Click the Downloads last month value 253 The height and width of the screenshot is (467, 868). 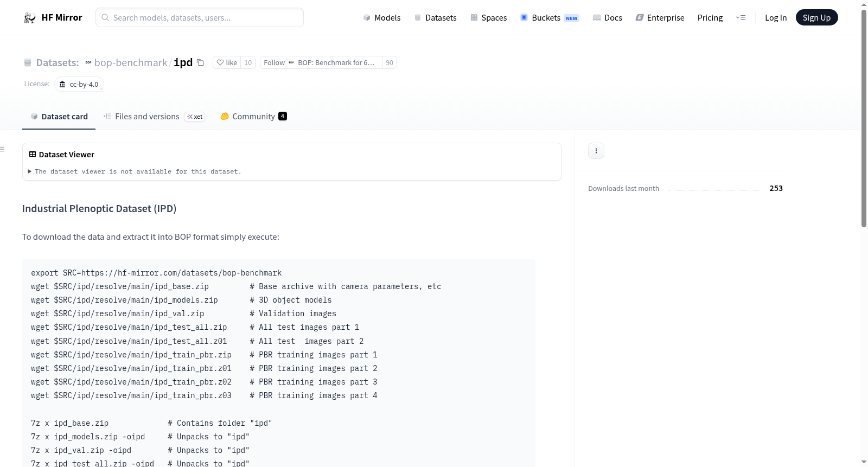coord(776,188)
